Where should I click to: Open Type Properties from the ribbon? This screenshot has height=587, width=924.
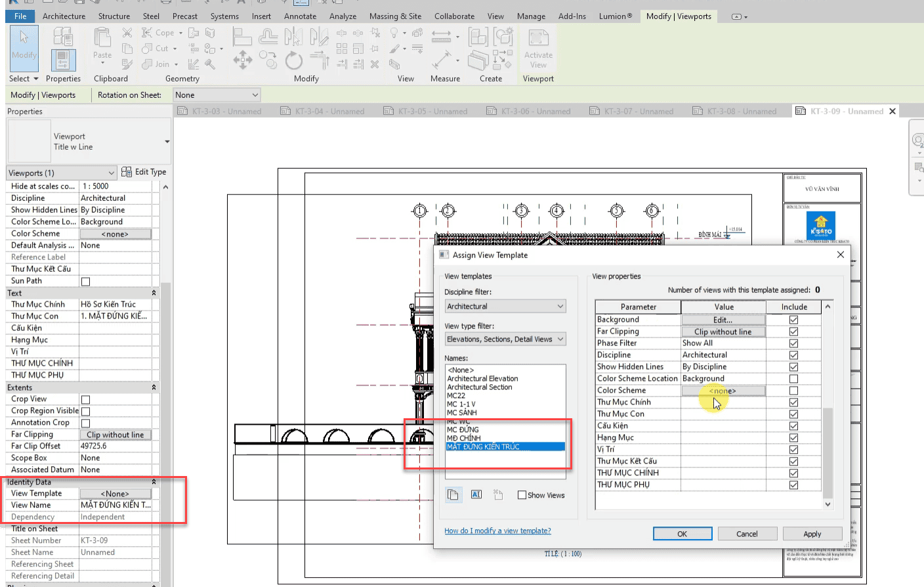[x=63, y=36]
